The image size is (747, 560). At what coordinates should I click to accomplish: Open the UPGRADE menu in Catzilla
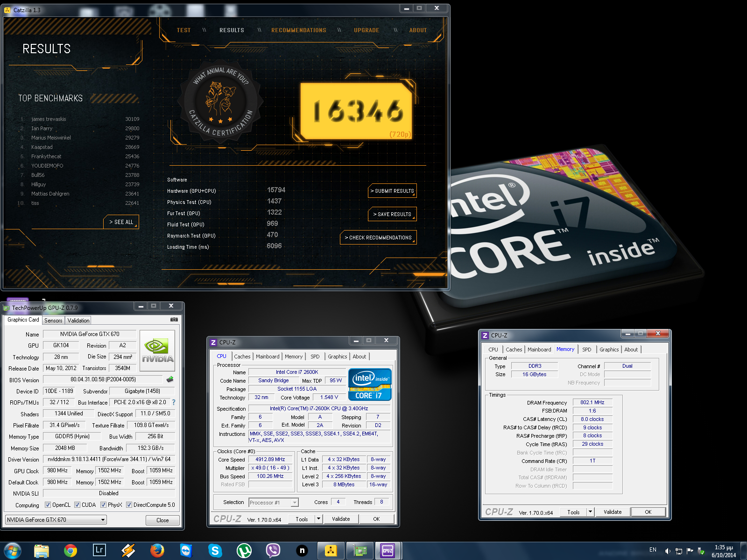tap(366, 30)
